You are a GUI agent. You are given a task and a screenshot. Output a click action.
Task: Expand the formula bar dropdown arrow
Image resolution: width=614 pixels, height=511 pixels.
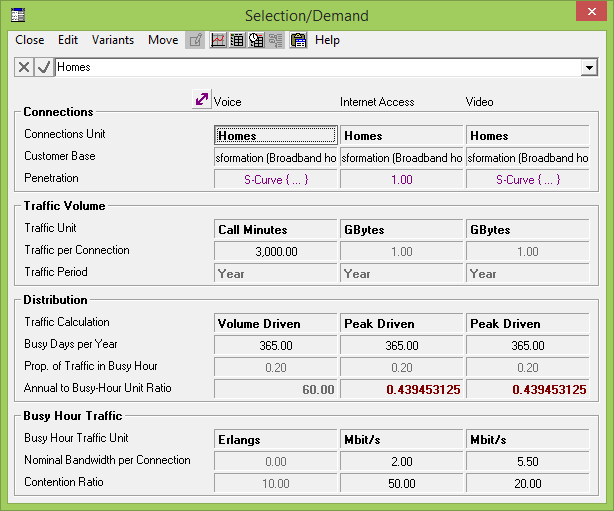pos(589,67)
